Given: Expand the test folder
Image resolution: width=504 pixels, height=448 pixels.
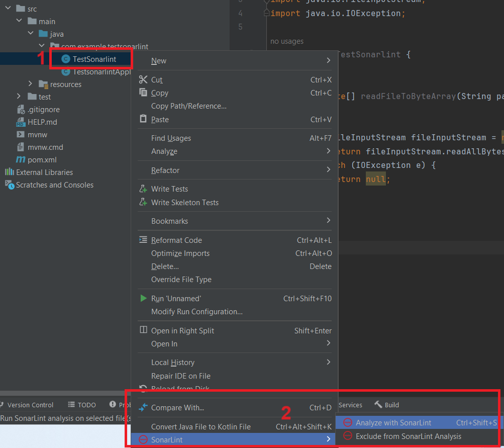Looking at the screenshot, I should 19,96.
